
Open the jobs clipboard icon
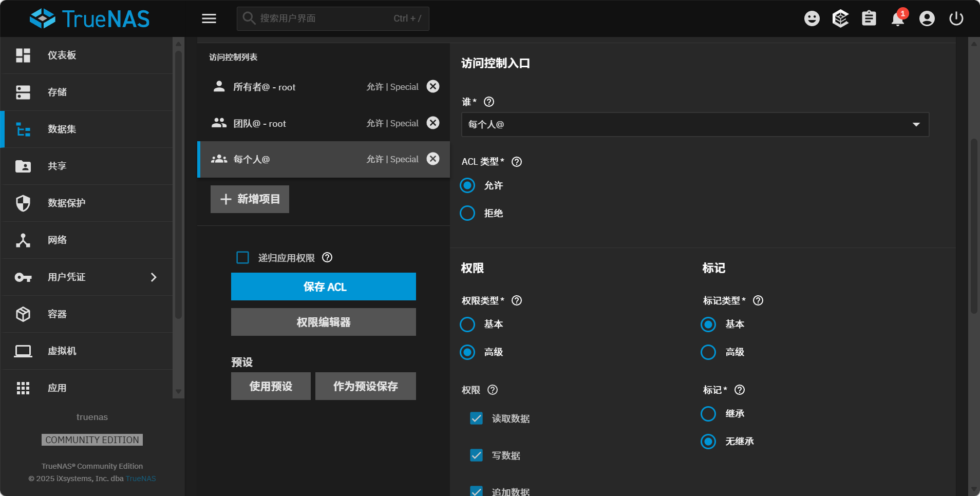(x=869, y=19)
